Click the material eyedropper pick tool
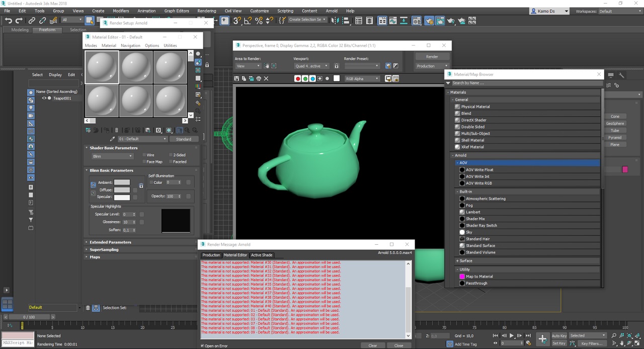The image size is (644, 349). tap(112, 139)
